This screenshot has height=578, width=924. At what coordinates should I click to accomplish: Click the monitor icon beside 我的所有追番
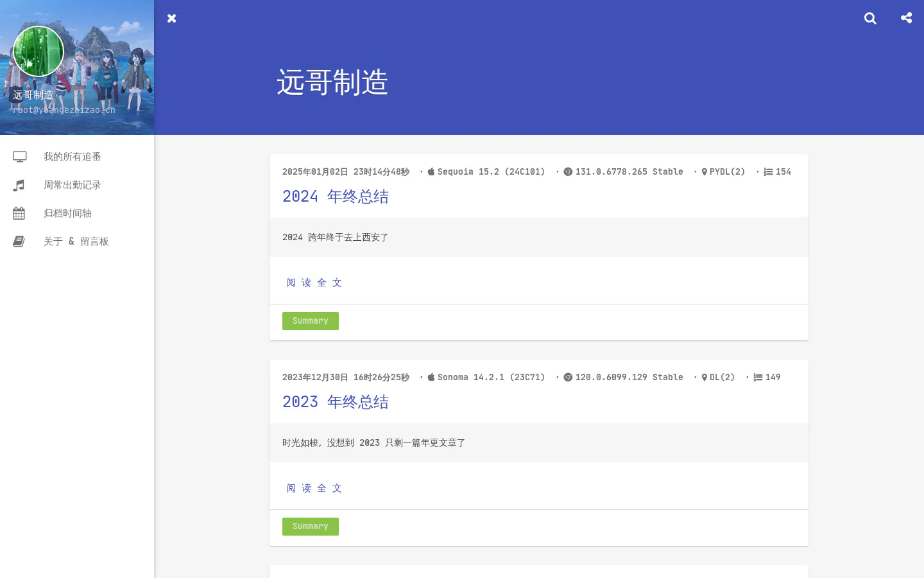point(20,157)
